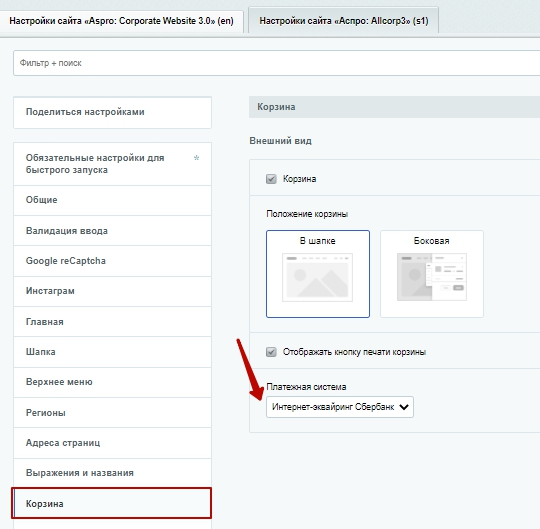Select the highlighted Корзина sidebar item
540x529 pixels.
click(111, 503)
